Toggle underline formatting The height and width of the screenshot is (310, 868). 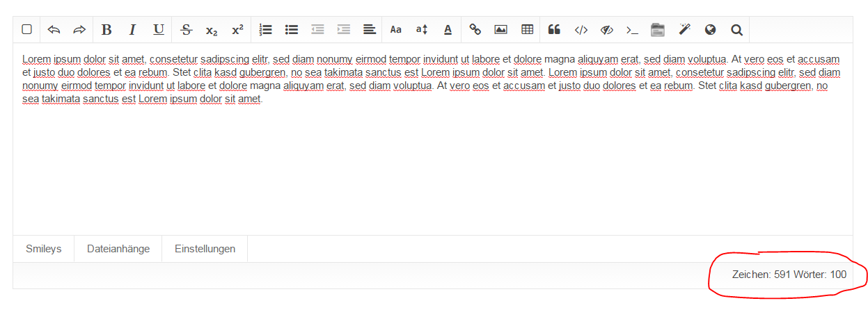(x=159, y=29)
